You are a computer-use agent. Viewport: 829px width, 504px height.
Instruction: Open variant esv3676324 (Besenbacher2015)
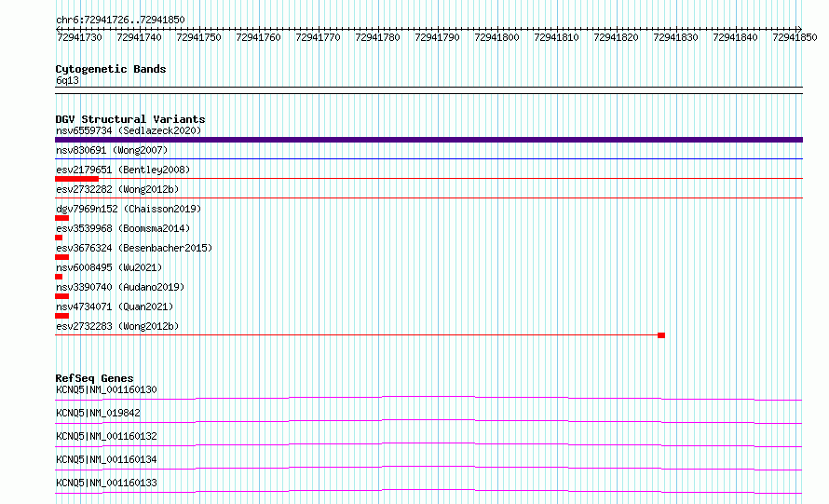pos(134,248)
